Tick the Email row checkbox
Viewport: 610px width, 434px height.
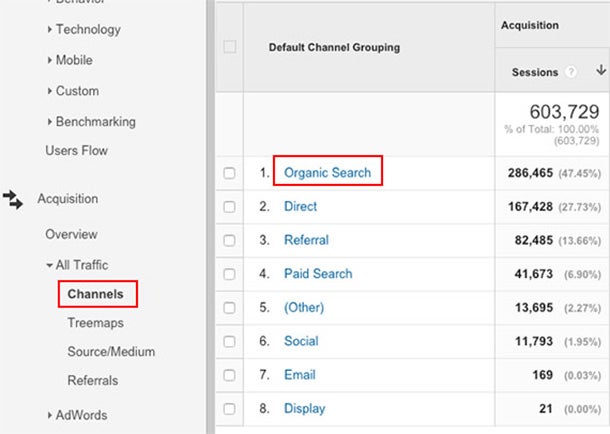[x=230, y=375]
